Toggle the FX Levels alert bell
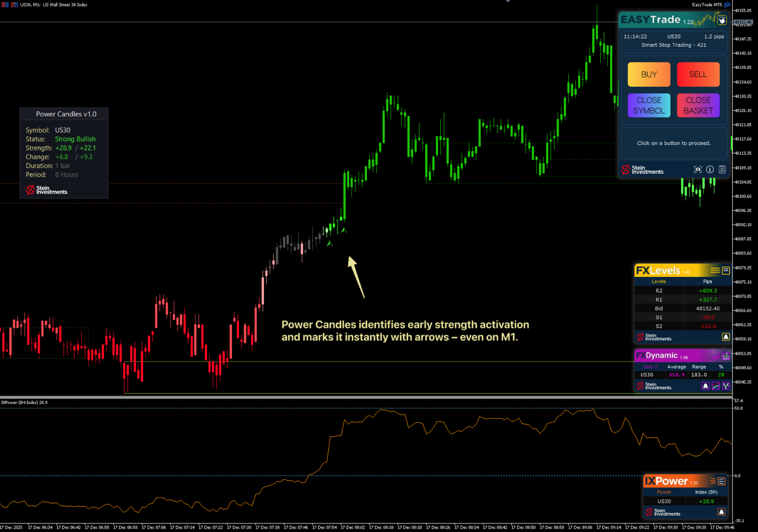 click(725, 337)
